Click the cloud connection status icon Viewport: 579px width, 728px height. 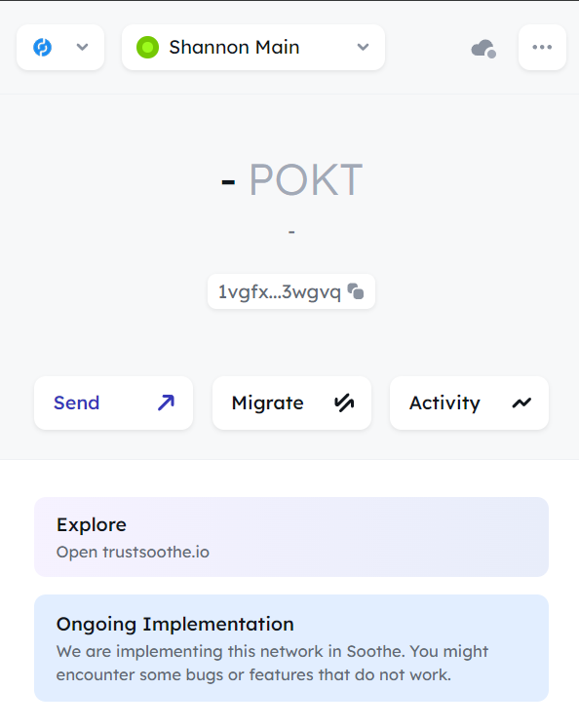pos(483,49)
